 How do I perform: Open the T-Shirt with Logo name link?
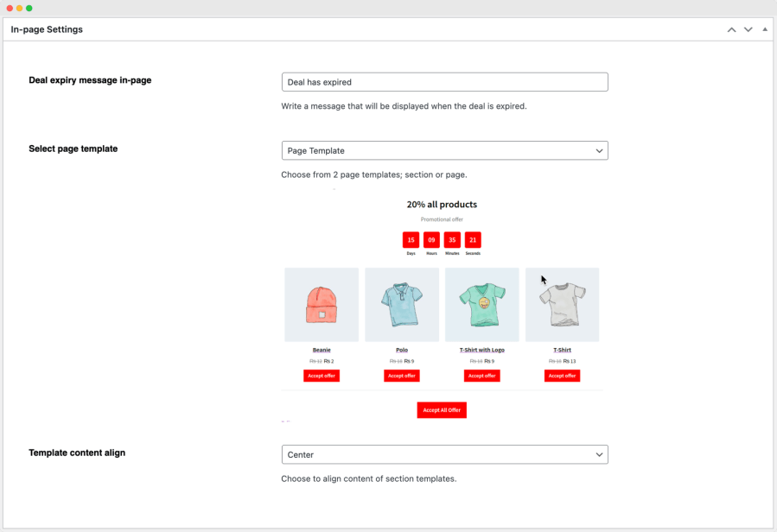coord(481,350)
